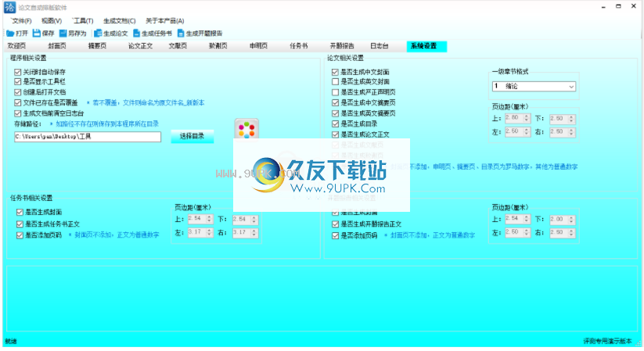Click the app logo icon in title bar
This screenshot has width=644, height=351.
tap(9, 7)
